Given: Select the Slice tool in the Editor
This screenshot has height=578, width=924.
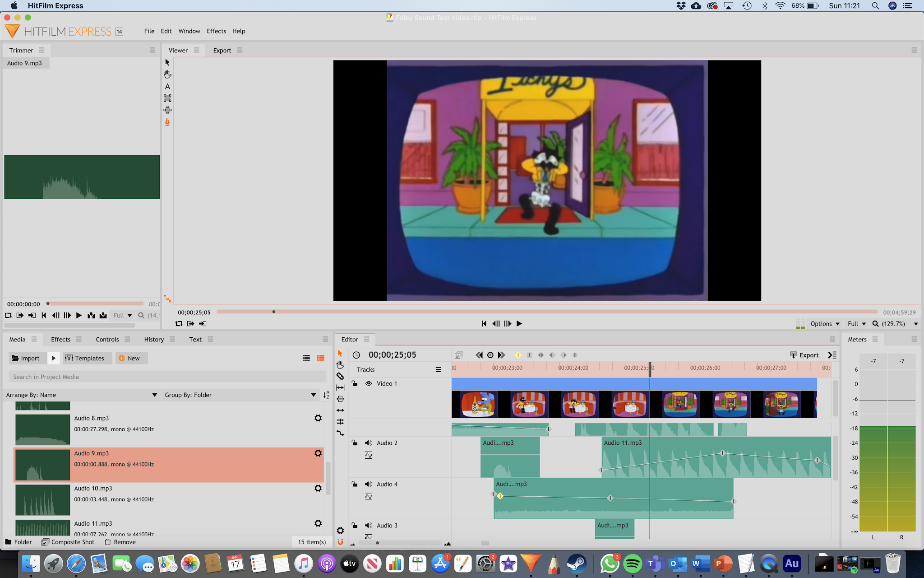Looking at the screenshot, I should 340,376.
